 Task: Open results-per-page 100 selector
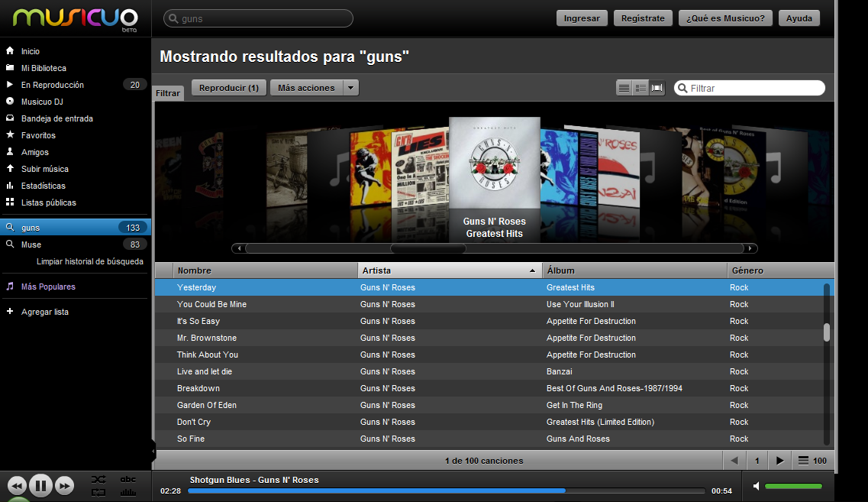pos(812,461)
